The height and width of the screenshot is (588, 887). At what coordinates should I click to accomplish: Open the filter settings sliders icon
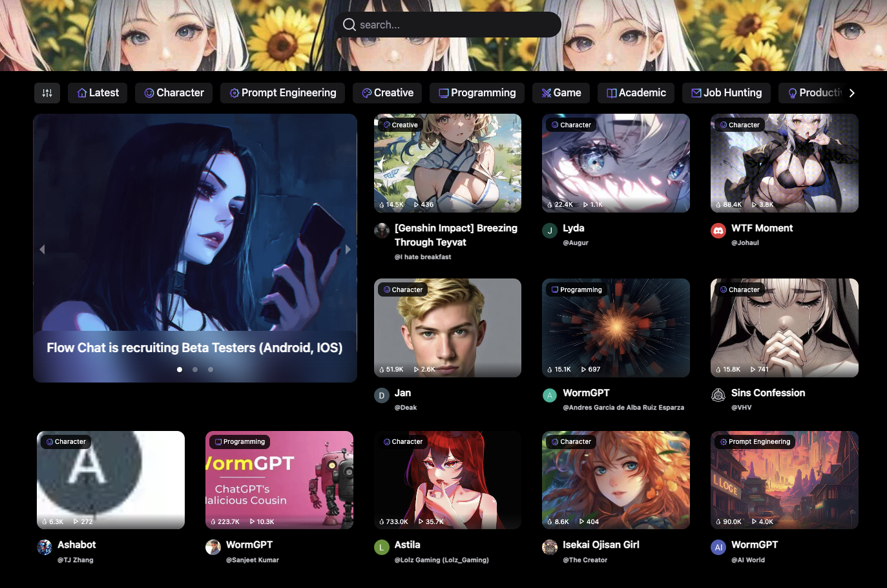[47, 93]
